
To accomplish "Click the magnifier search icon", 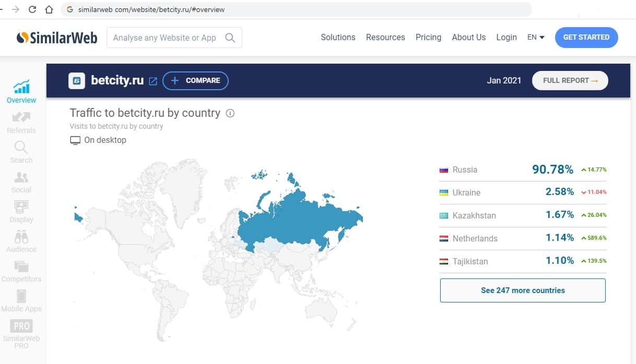I will 230,38.
